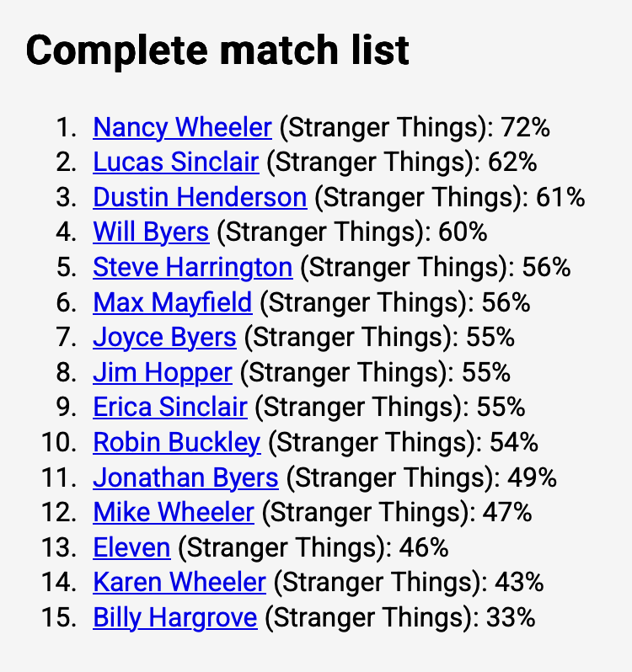Click the Eleven link
Screen dimensions: 632x672
(x=131, y=547)
